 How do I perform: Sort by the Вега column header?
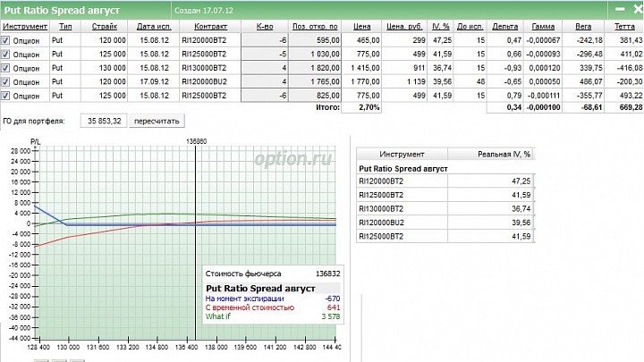pos(583,26)
